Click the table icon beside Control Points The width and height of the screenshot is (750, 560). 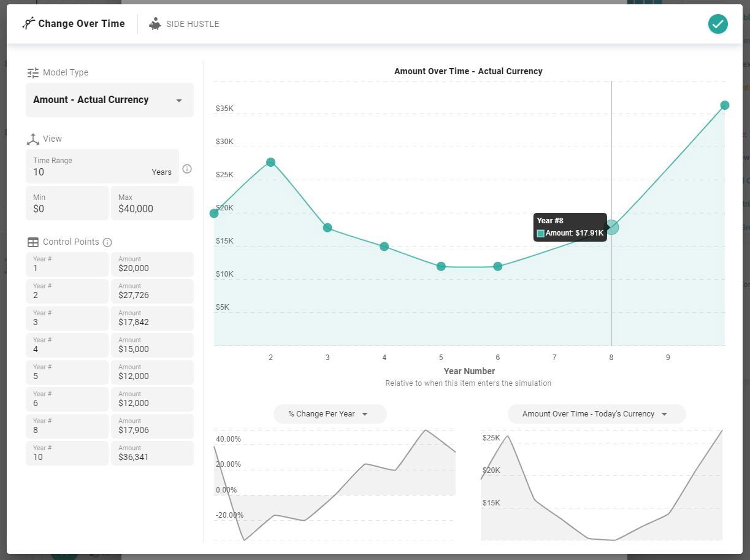click(x=34, y=241)
